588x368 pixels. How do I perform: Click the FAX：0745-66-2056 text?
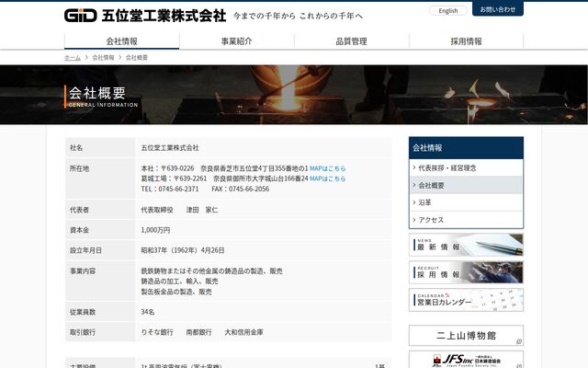(x=241, y=189)
